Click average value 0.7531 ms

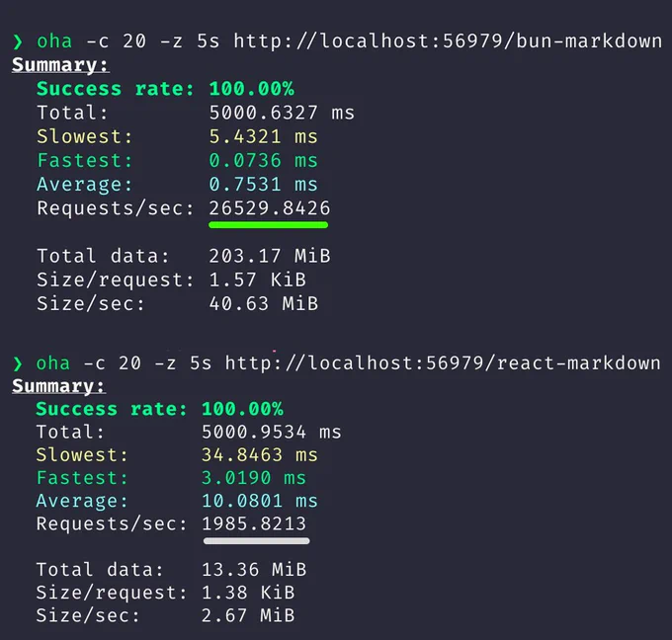point(263,185)
